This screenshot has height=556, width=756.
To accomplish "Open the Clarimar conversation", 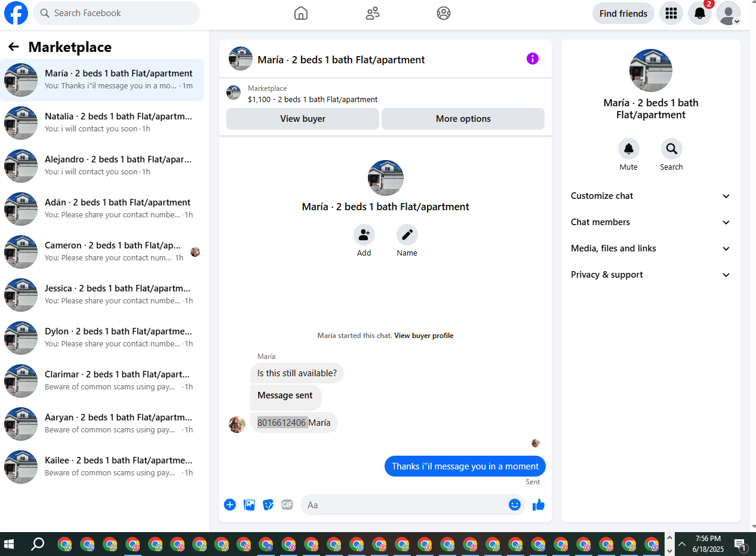I will coord(102,381).
